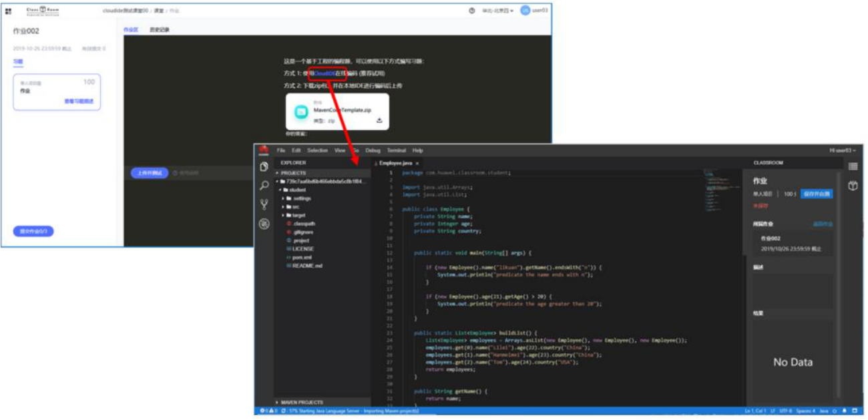Image resolution: width=868 pixels, height=420 pixels.
Task: Click the help icon in Classroom header
Action: point(472,11)
